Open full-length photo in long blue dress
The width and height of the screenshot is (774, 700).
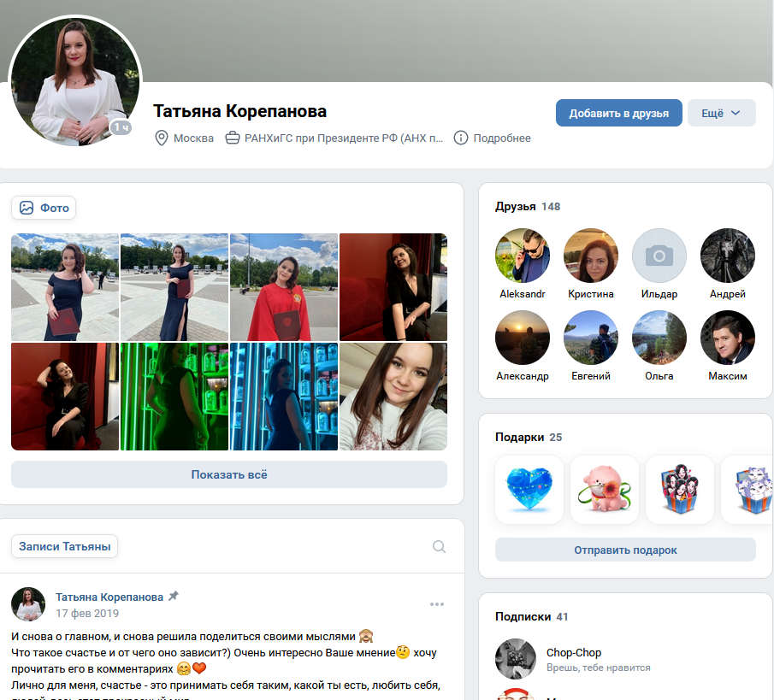click(174, 287)
